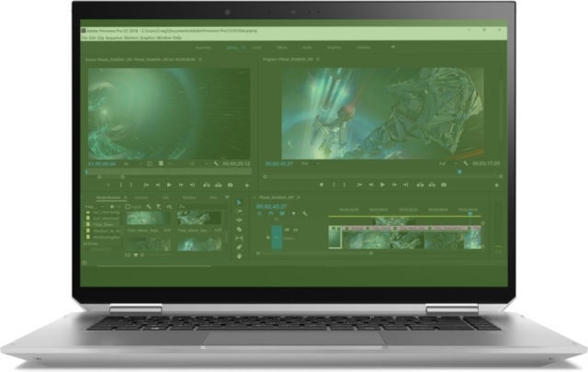Select the Pen tool
The width and height of the screenshot is (588, 372).
[x=239, y=247]
